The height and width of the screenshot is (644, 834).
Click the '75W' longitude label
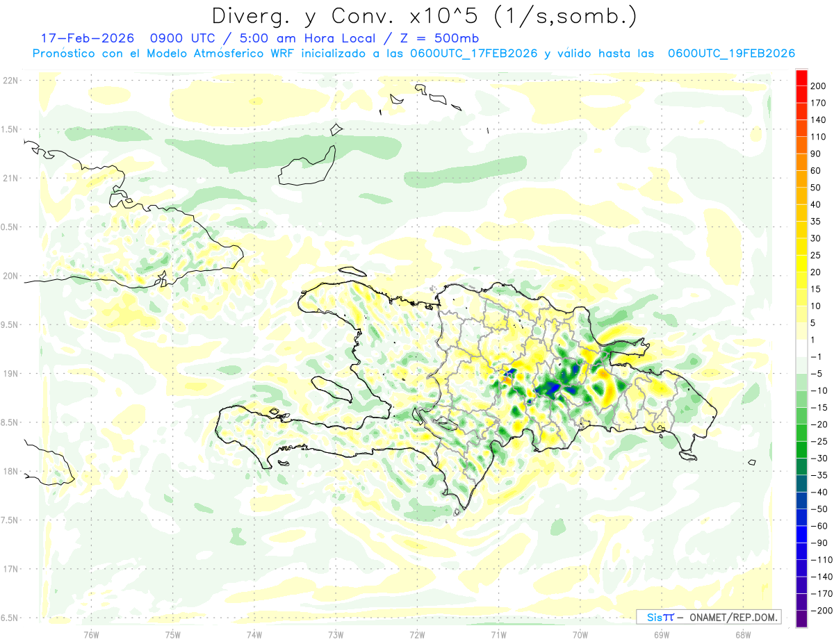click(x=173, y=634)
